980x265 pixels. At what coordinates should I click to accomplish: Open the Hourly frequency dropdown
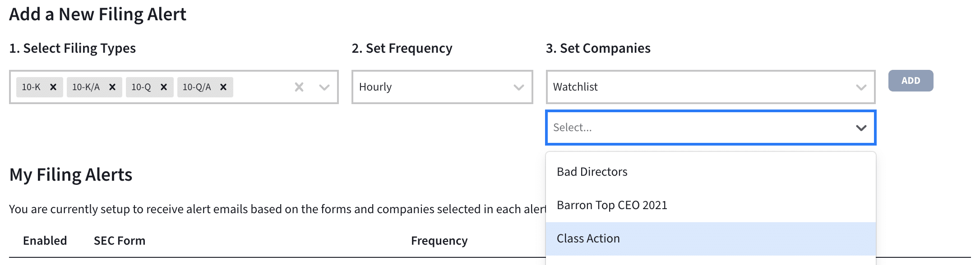(442, 87)
